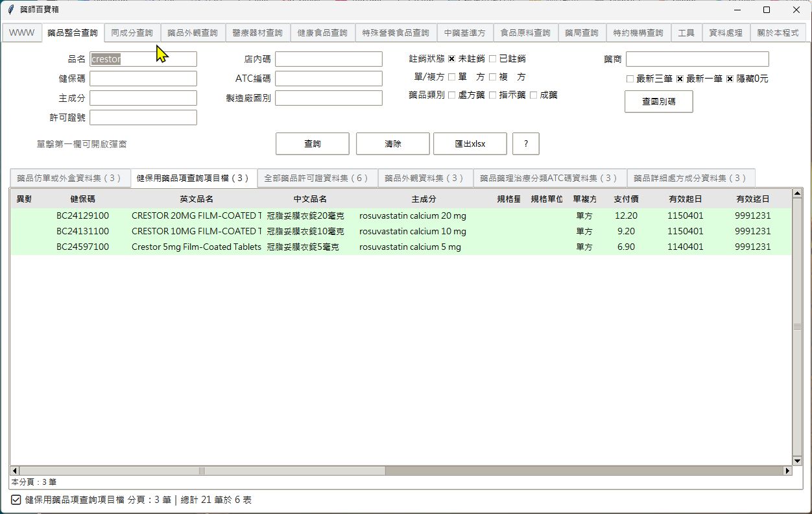This screenshot has width=812, height=514.
Task: Open the 藥品外觀查詢 tab
Action: pos(193,33)
